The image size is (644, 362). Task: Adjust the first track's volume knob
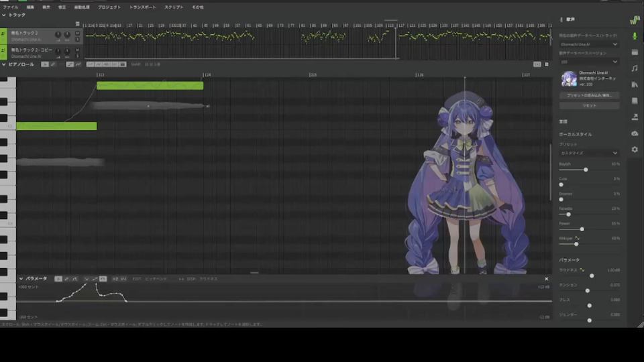click(58, 35)
